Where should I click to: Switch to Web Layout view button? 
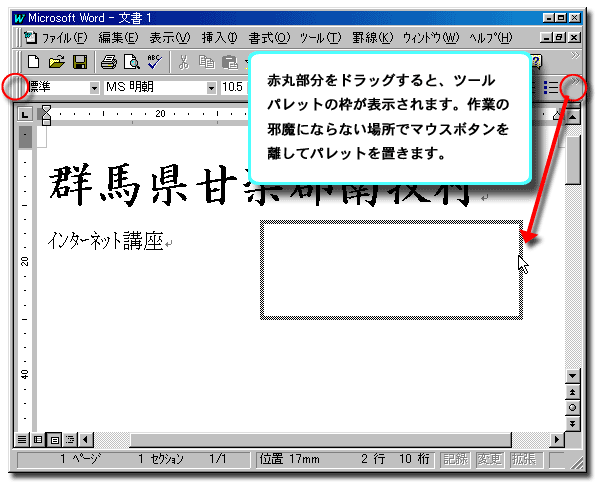(38, 439)
